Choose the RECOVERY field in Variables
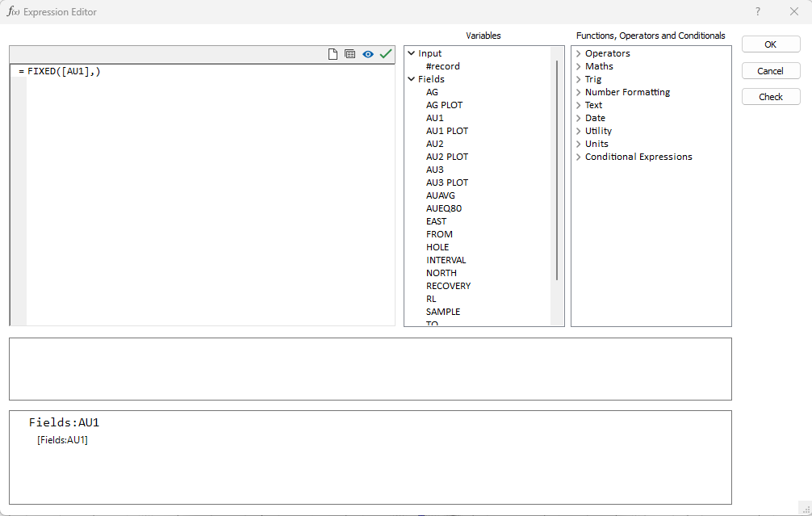This screenshot has height=516, width=812. click(x=448, y=286)
